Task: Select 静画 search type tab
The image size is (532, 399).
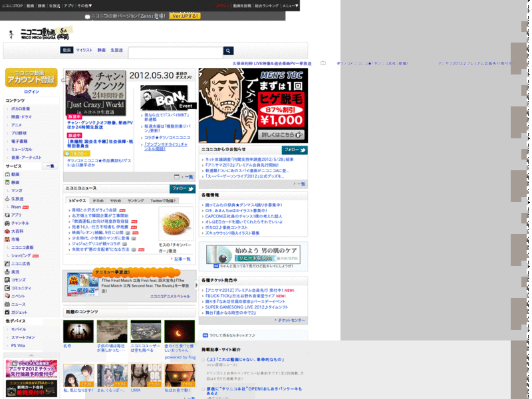Action: (x=102, y=51)
